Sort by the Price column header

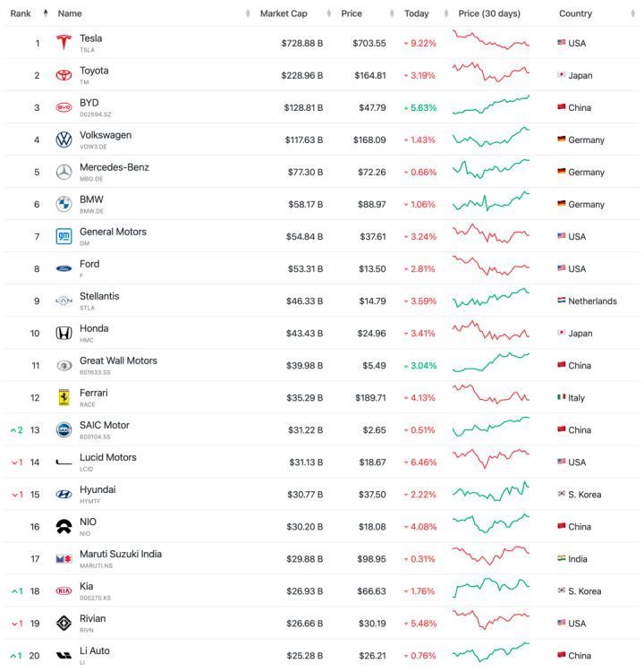pos(352,13)
